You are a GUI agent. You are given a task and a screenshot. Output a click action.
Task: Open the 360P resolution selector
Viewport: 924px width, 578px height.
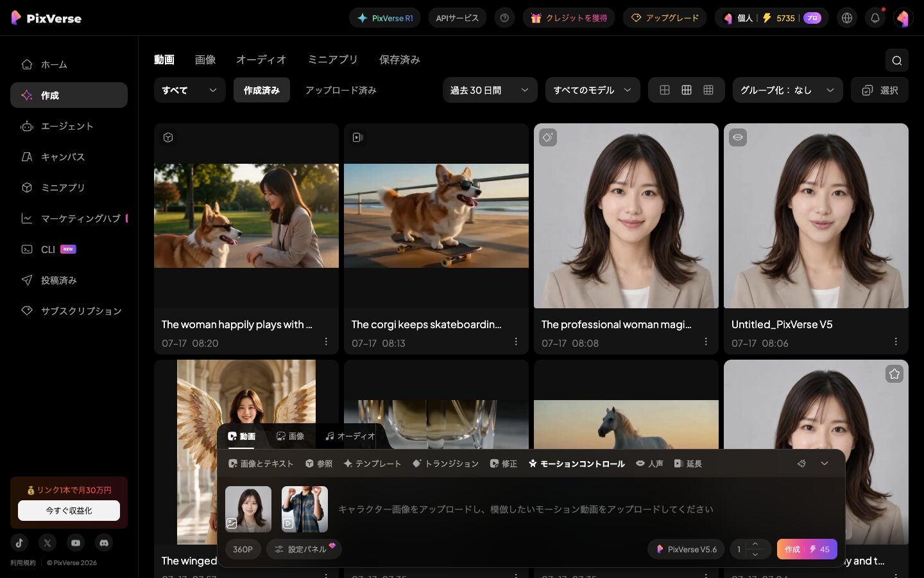243,549
